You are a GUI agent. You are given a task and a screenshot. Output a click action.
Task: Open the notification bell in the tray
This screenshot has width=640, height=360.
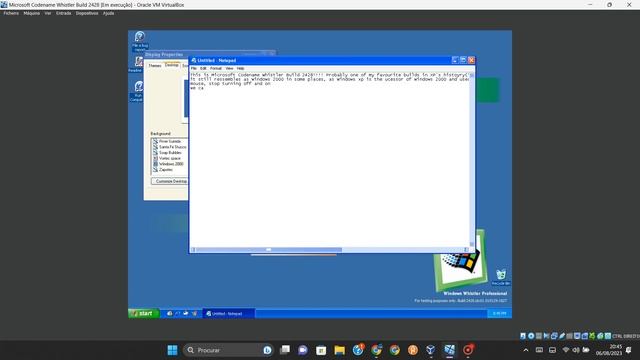click(629, 350)
